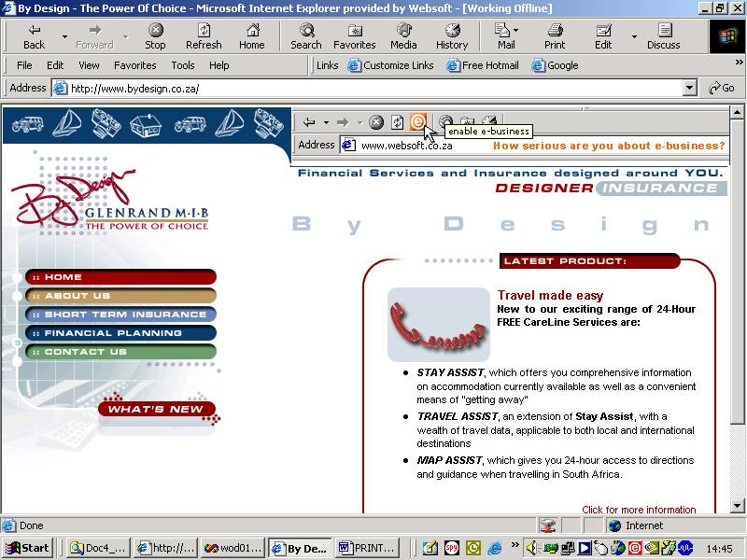Image resolution: width=747 pixels, height=560 pixels.
Task: Open the Mail options dropdown arrow
Action: click(516, 31)
